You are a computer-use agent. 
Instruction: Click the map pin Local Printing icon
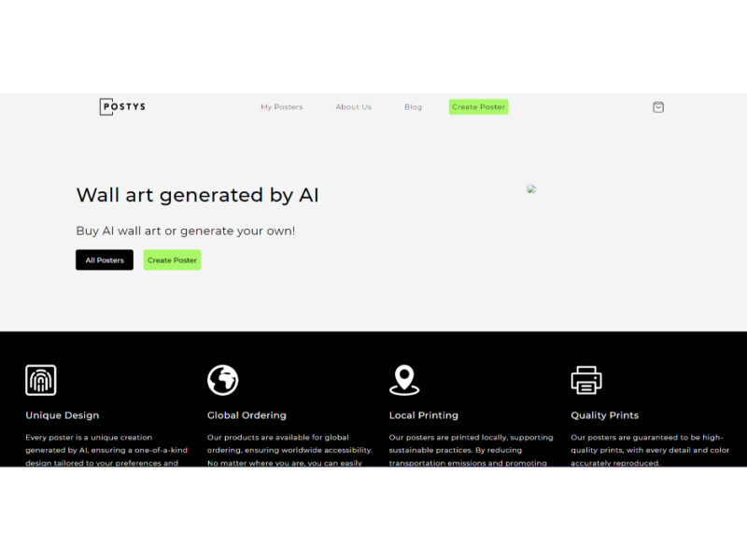pos(404,380)
